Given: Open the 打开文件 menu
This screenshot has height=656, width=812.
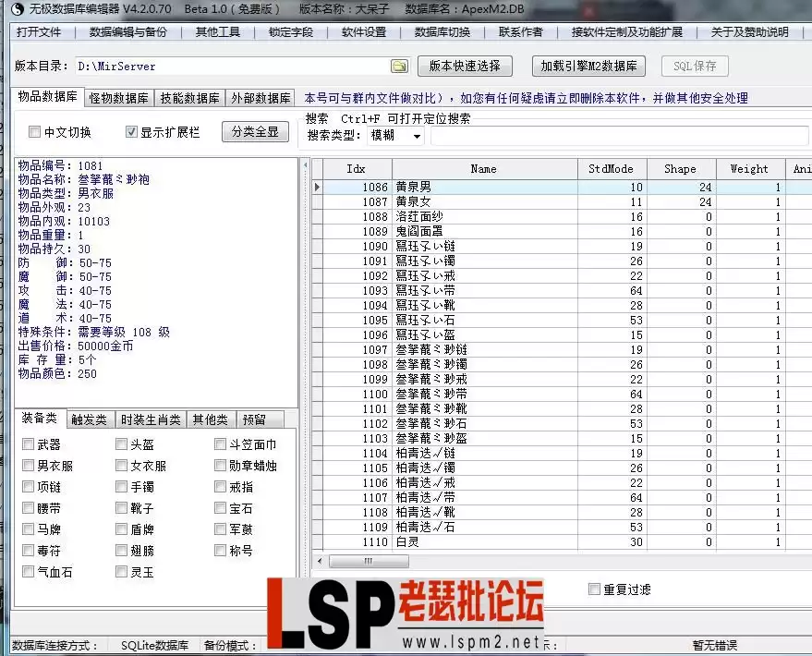Looking at the screenshot, I should (39, 31).
